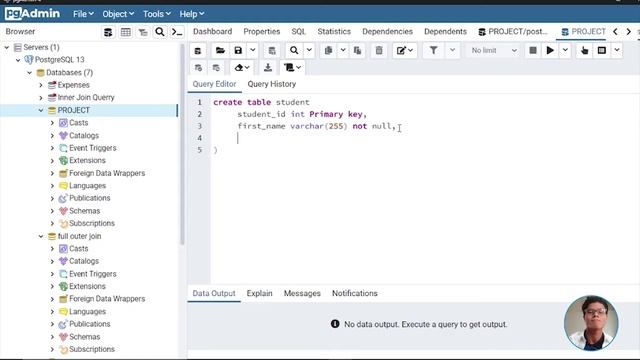Click the Clear eraser dropdown icon
The width and height of the screenshot is (640, 360).
click(x=242, y=68)
